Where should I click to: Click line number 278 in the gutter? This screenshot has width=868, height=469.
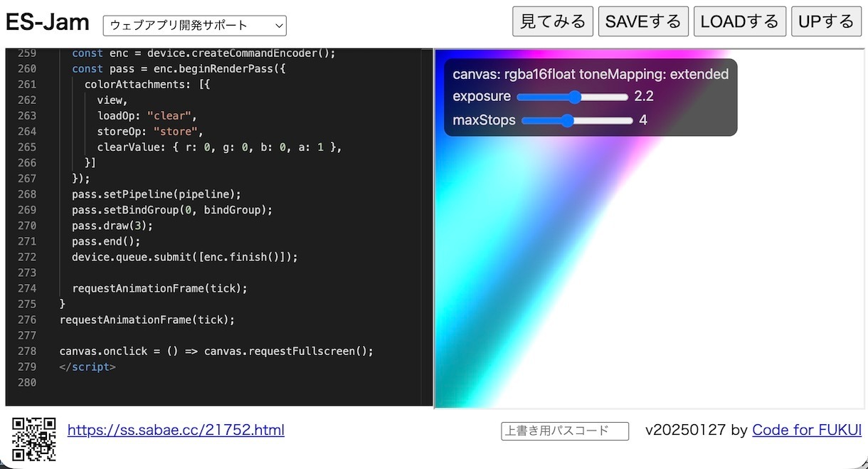click(x=27, y=351)
